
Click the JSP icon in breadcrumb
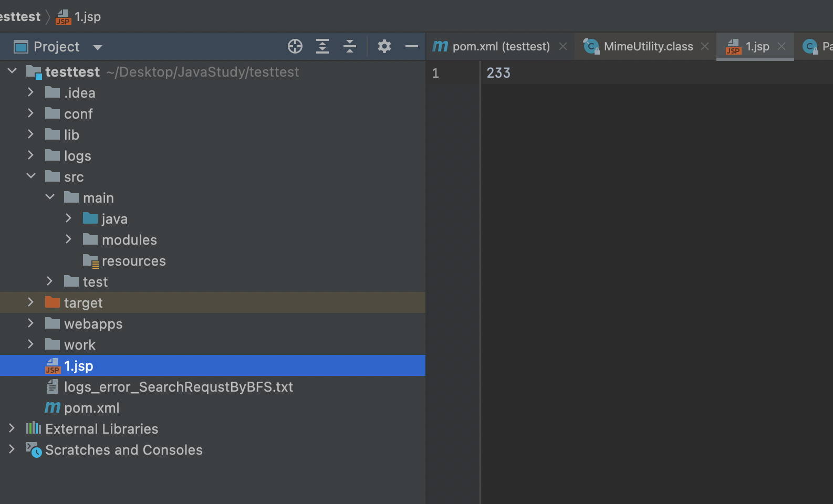63,17
